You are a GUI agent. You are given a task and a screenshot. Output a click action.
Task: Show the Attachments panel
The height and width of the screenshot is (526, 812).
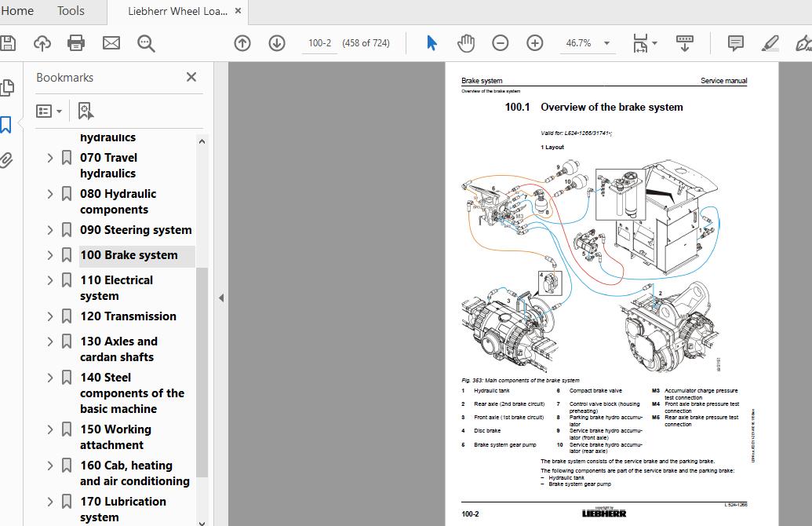pos(8,160)
